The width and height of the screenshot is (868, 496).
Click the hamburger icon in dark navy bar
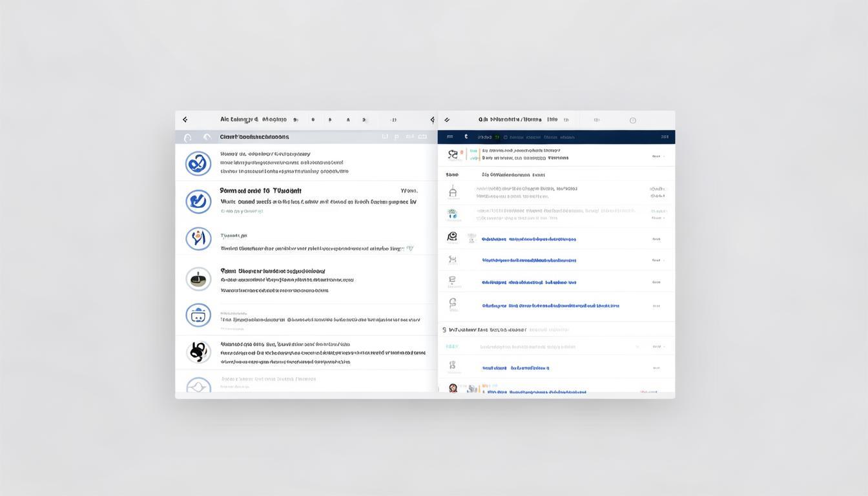[449, 137]
